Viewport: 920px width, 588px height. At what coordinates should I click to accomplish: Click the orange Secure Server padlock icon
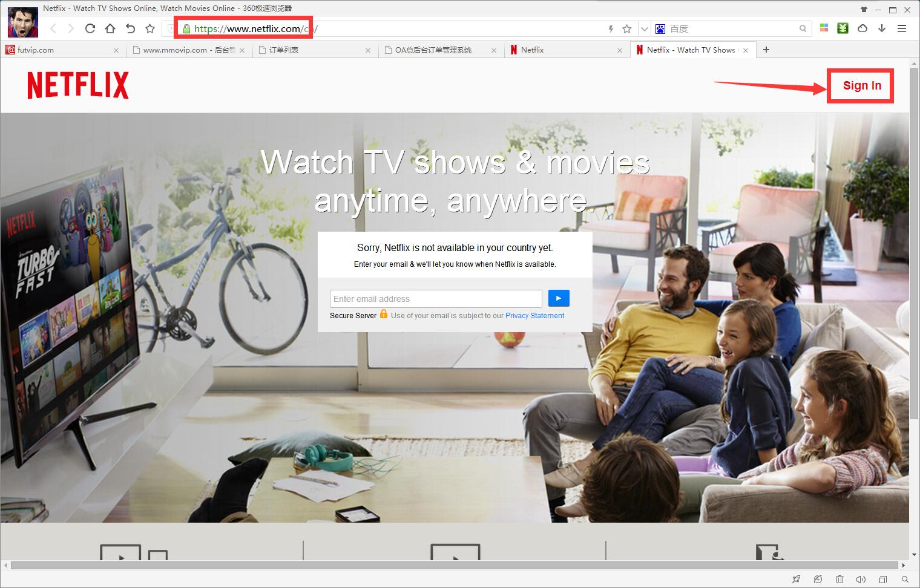coord(383,314)
